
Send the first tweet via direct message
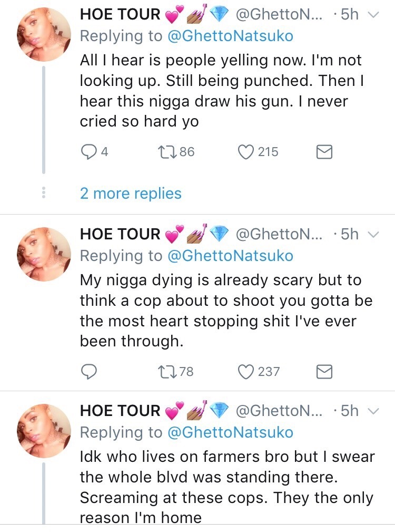click(x=324, y=152)
